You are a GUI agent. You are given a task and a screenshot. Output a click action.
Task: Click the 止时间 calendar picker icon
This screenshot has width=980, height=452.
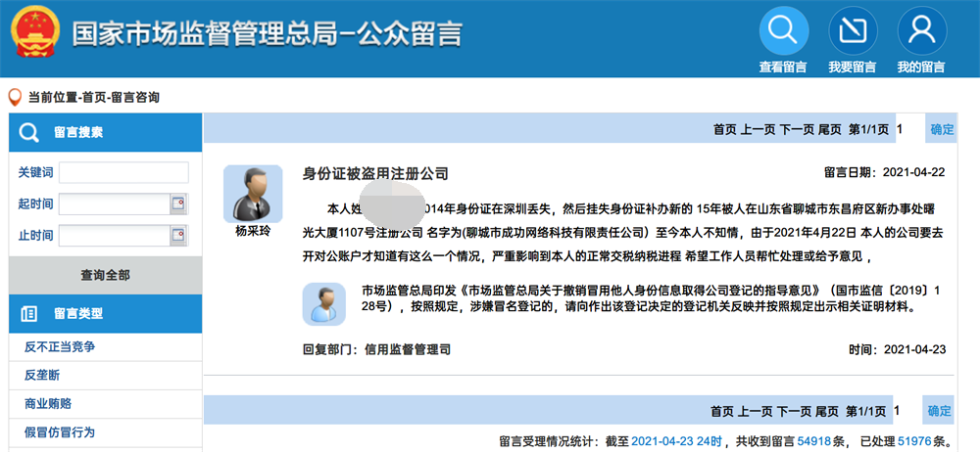point(178,237)
